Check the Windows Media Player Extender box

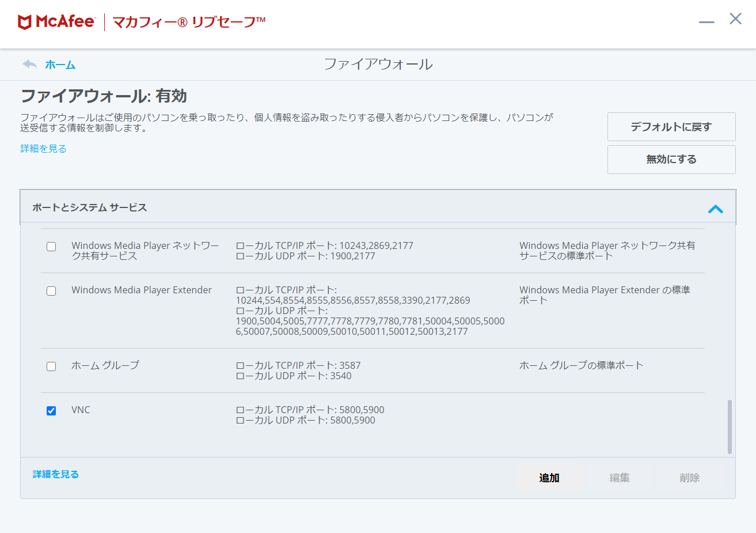[x=51, y=291]
